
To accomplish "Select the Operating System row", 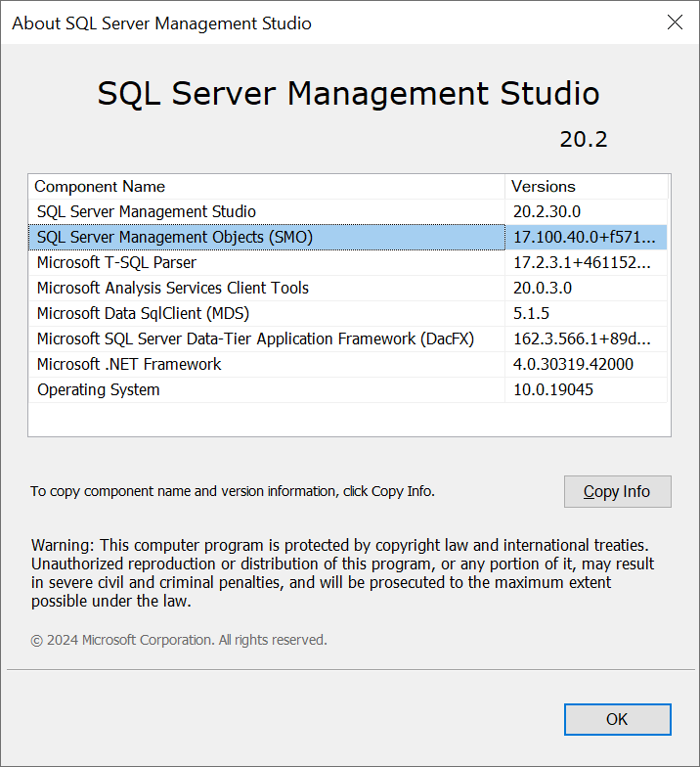I will 348,389.
